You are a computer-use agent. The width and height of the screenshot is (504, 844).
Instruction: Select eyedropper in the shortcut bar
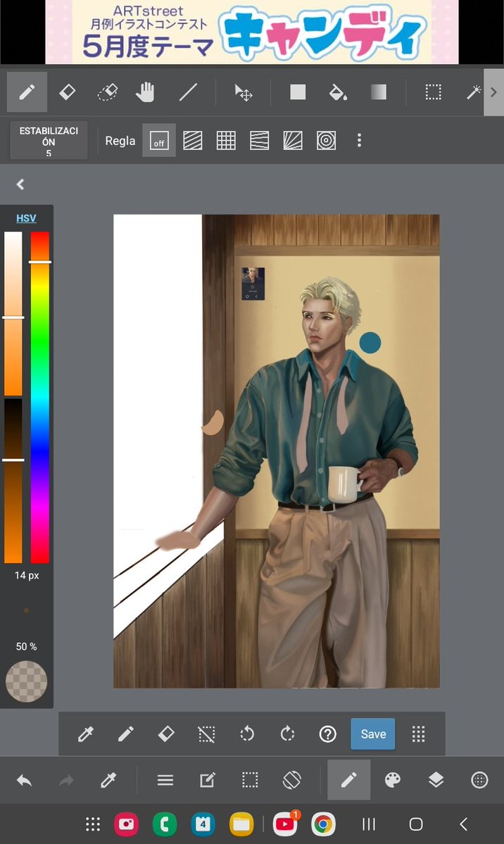coord(86,734)
